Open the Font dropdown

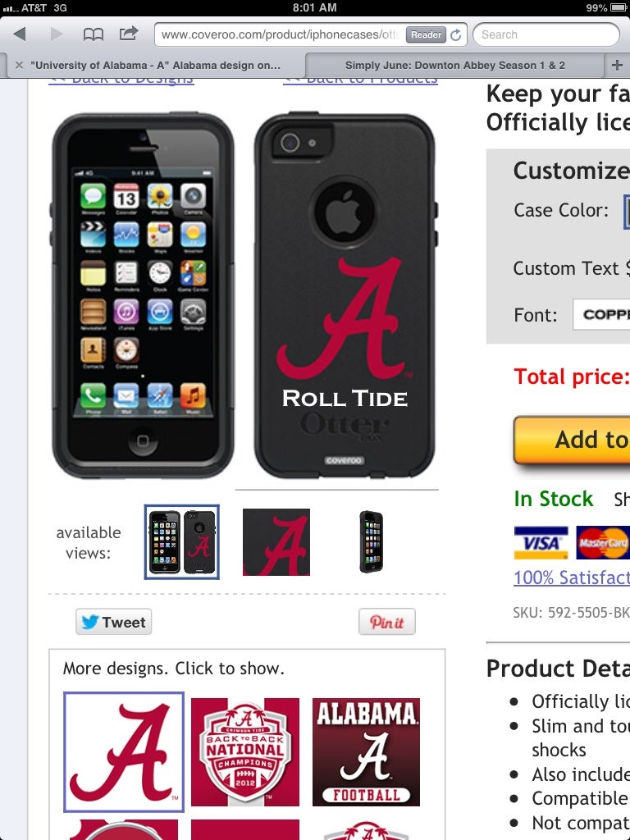pyautogui.click(x=601, y=315)
